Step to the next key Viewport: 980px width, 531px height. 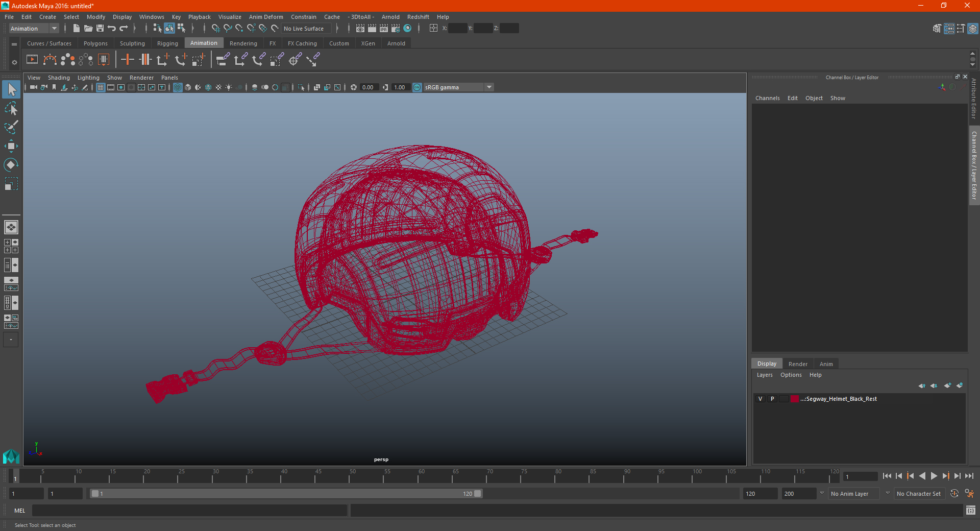coord(945,476)
